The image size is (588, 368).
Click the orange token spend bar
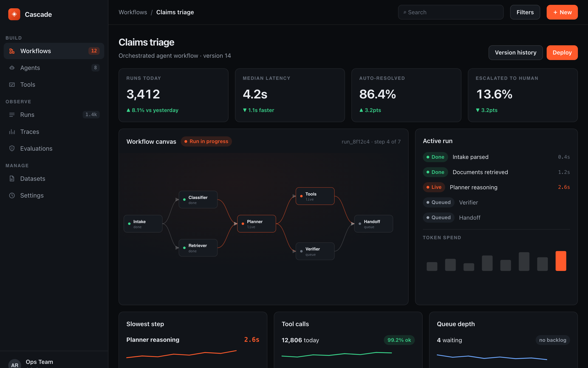point(561,261)
